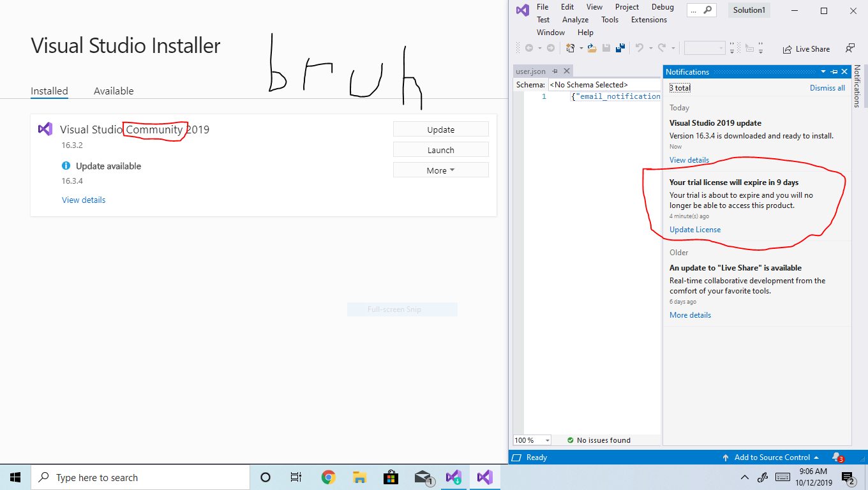Click the Navigate Backward icon
The height and width of the screenshot is (490, 868).
(x=529, y=48)
